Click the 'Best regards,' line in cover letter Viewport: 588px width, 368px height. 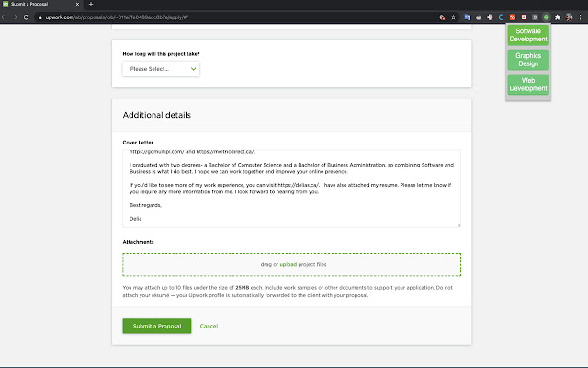(x=145, y=205)
